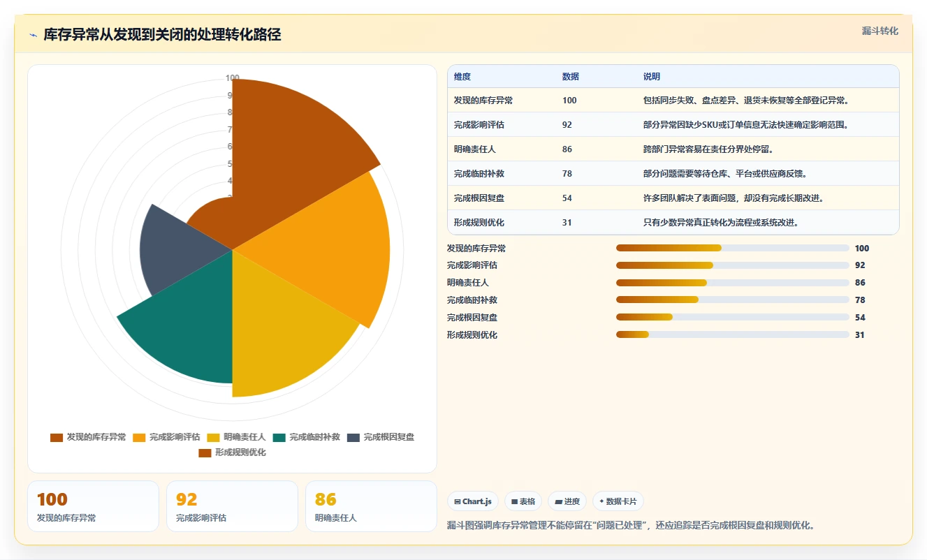Toggle 形成规则优化 in the chart legend
Screen dimensions: 927x560
[x=232, y=452]
